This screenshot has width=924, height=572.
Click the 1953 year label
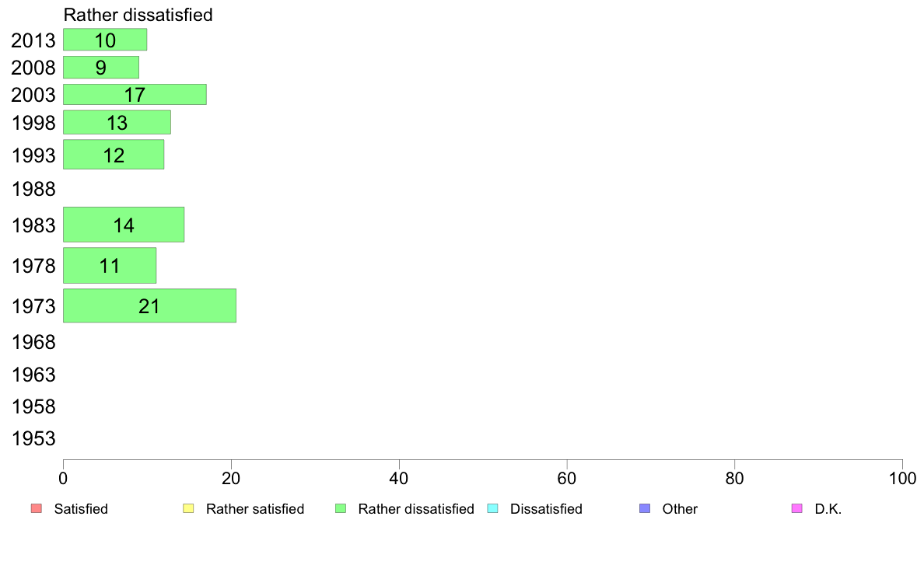click(x=33, y=438)
